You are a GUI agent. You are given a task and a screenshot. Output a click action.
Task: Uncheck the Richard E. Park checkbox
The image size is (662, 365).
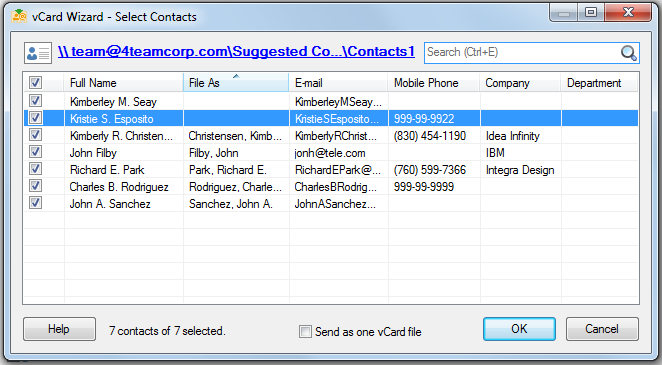pyautogui.click(x=35, y=169)
